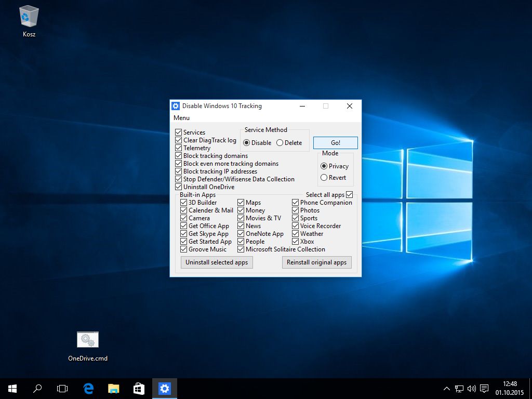The image size is (532, 399).
Task: Toggle News app checkbox
Action: [241, 225]
